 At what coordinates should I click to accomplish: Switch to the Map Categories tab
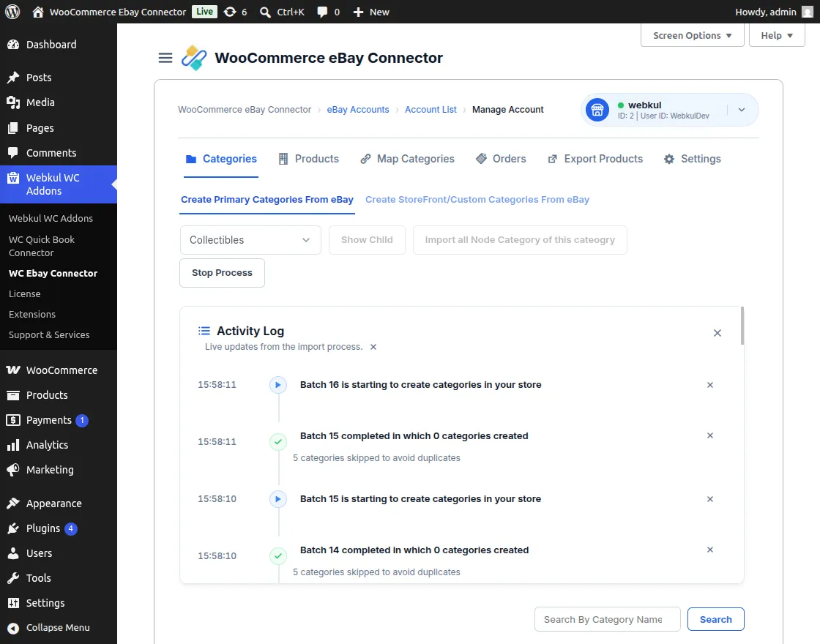(x=407, y=159)
